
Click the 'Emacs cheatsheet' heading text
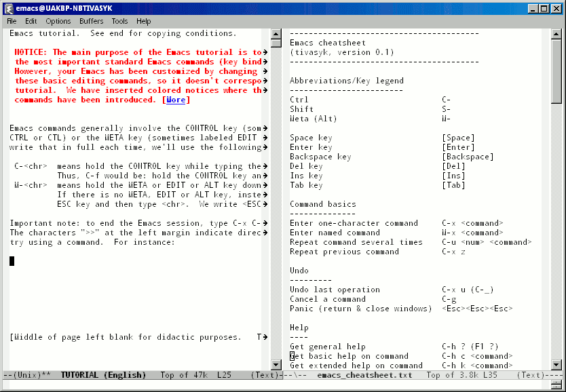[x=328, y=43]
